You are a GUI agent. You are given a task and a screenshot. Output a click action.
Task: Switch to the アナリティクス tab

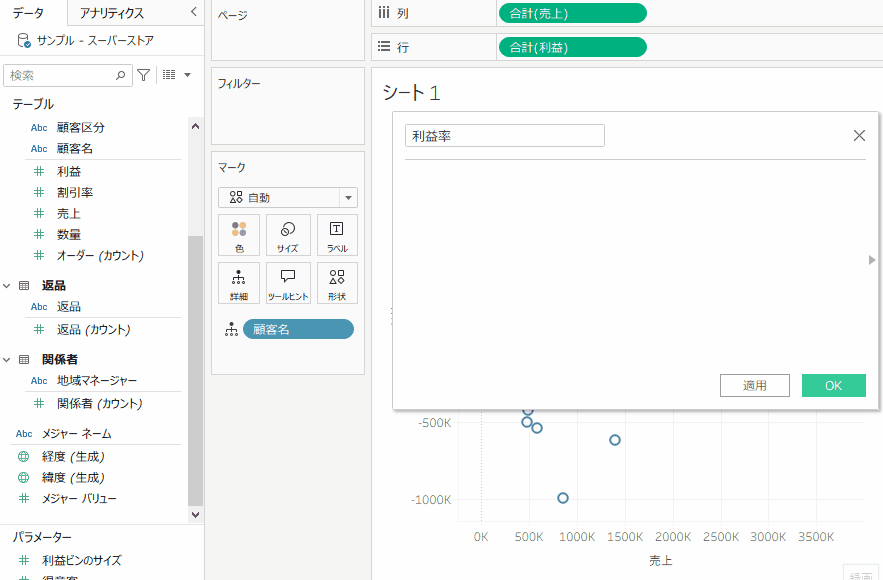pos(112,13)
